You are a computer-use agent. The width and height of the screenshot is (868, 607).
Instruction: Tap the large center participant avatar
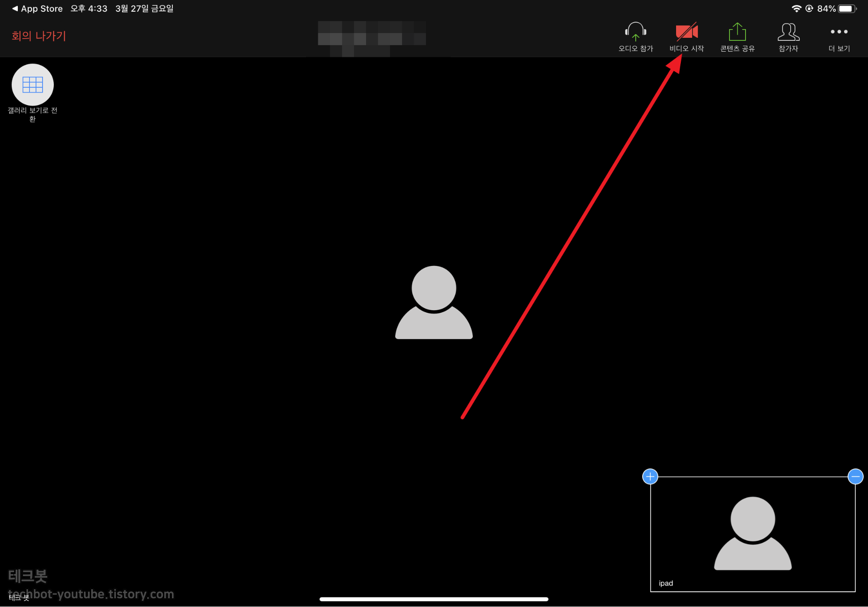point(433,302)
